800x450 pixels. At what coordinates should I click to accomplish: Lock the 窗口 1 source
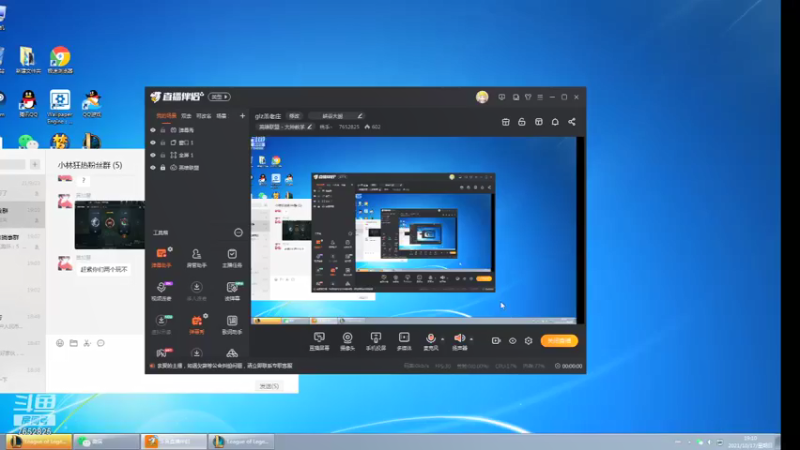coord(163,143)
